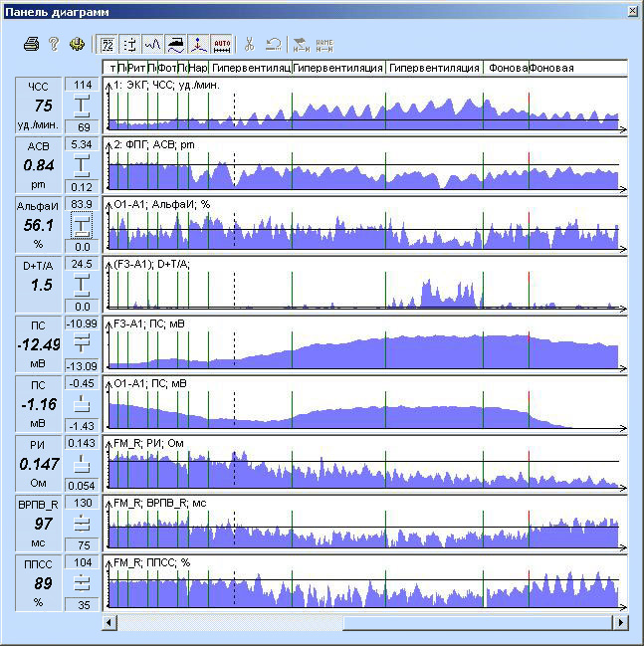Click the scale mode icon in the РИ row
Screen dimensions: 644x646
coord(82,464)
